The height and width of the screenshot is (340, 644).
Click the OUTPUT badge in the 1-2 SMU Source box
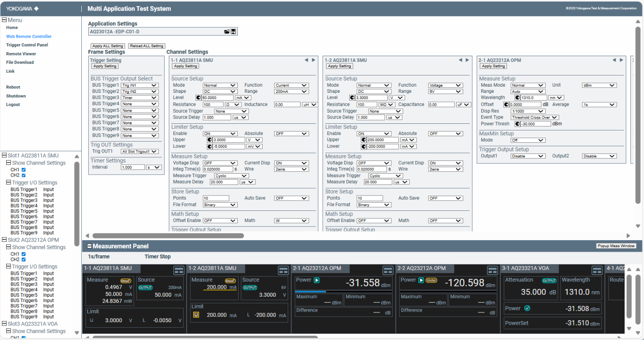pos(250,288)
